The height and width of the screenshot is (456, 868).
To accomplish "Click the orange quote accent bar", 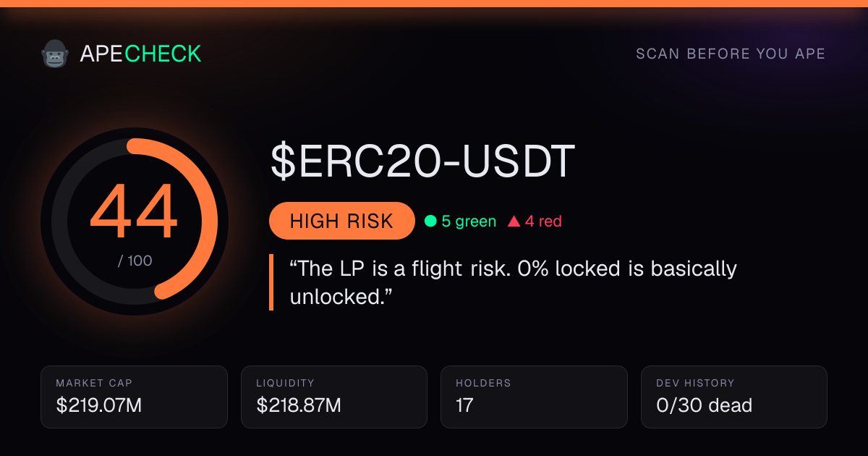I will (271, 282).
